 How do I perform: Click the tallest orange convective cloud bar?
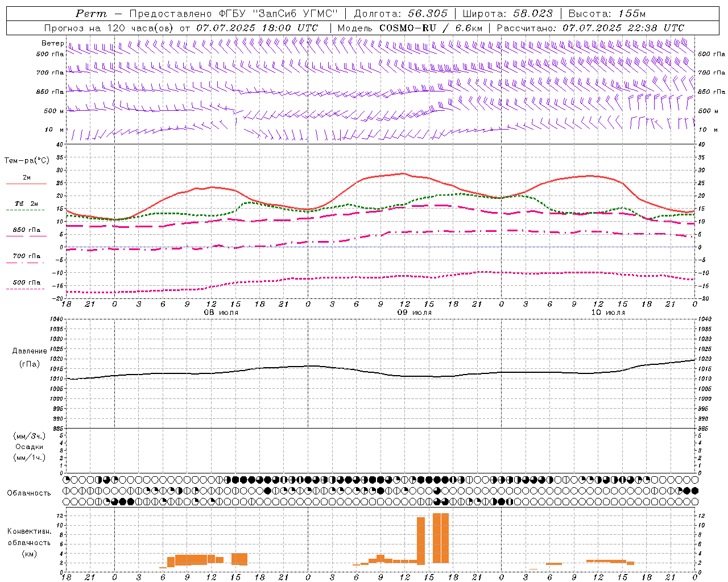point(441,538)
